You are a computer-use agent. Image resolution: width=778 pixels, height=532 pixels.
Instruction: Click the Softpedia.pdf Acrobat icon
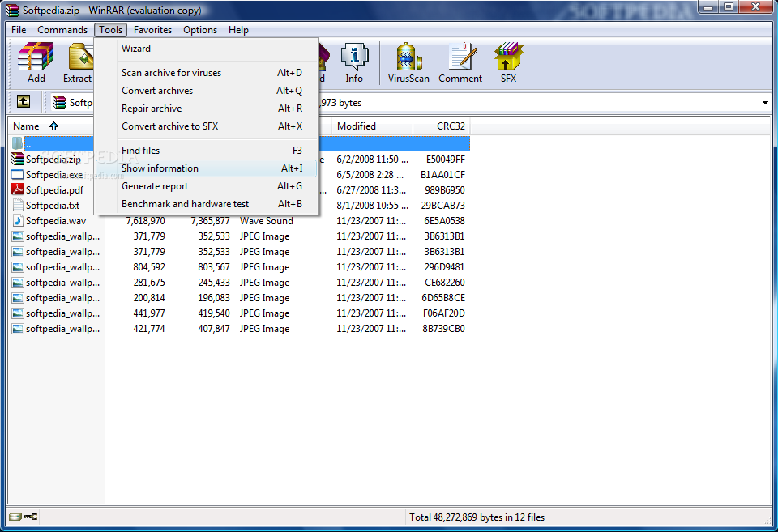click(17, 189)
